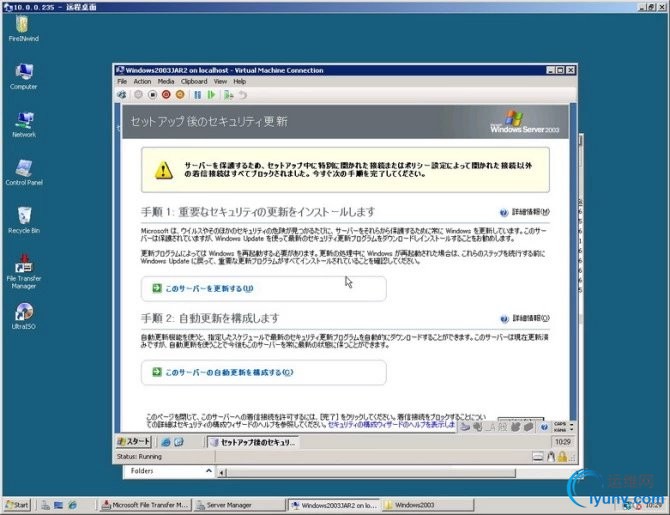Click the Ctrl+Alt+Del toolbar icon

pos(122,95)
